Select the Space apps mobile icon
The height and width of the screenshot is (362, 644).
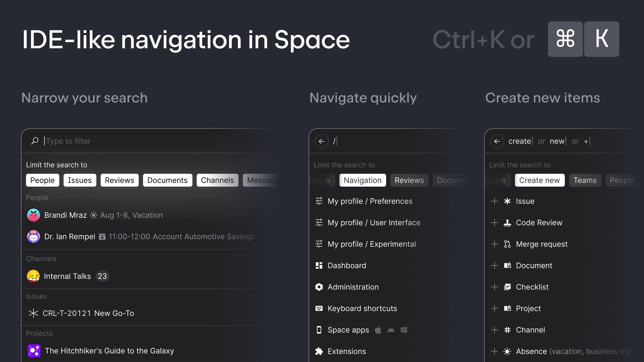pos(319,330)
